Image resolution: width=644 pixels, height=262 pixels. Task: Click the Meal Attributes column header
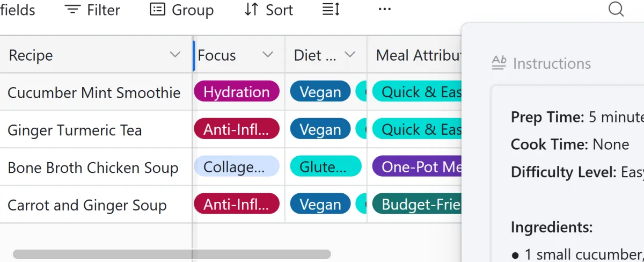point(415,55)
